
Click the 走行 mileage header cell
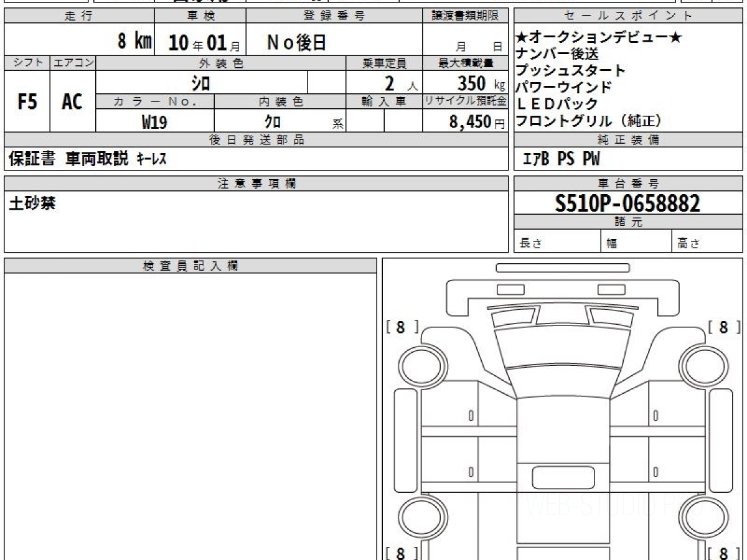79,16
